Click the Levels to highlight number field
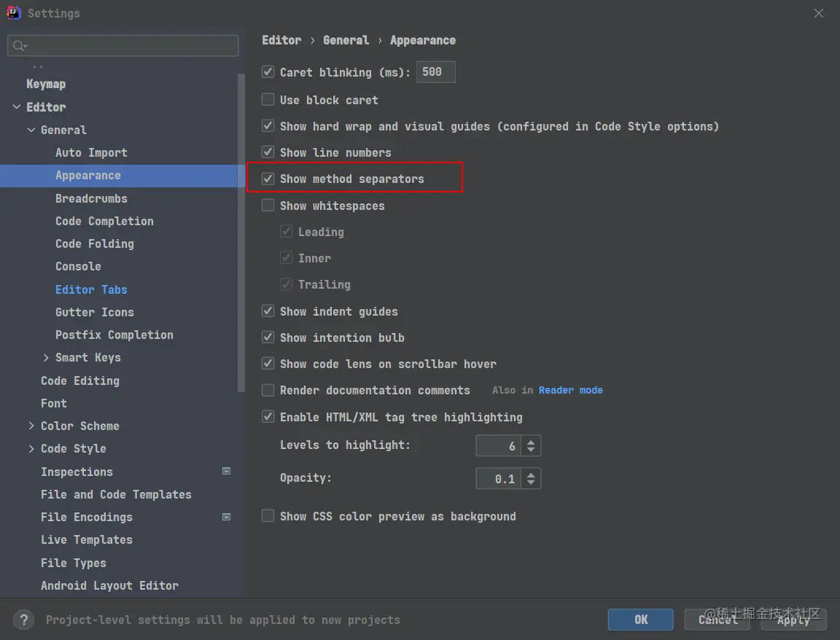This screenshot has width=840, height=640. (499, 445)
